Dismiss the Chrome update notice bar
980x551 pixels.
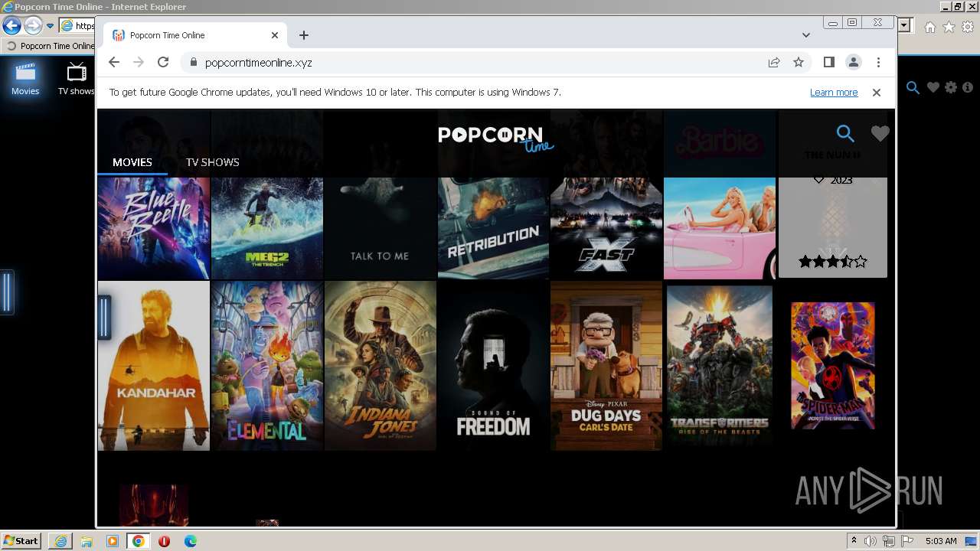877,93
